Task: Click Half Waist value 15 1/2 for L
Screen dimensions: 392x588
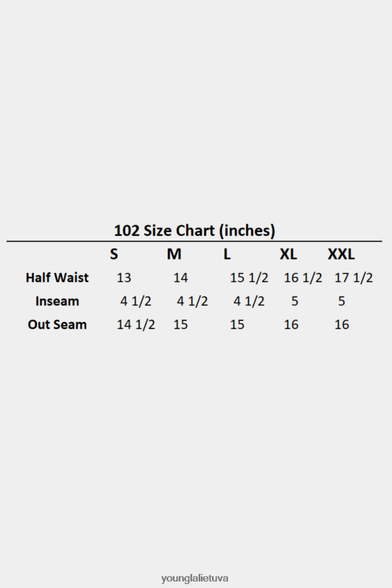Action: pyautogui.click(x=249, y=278)
